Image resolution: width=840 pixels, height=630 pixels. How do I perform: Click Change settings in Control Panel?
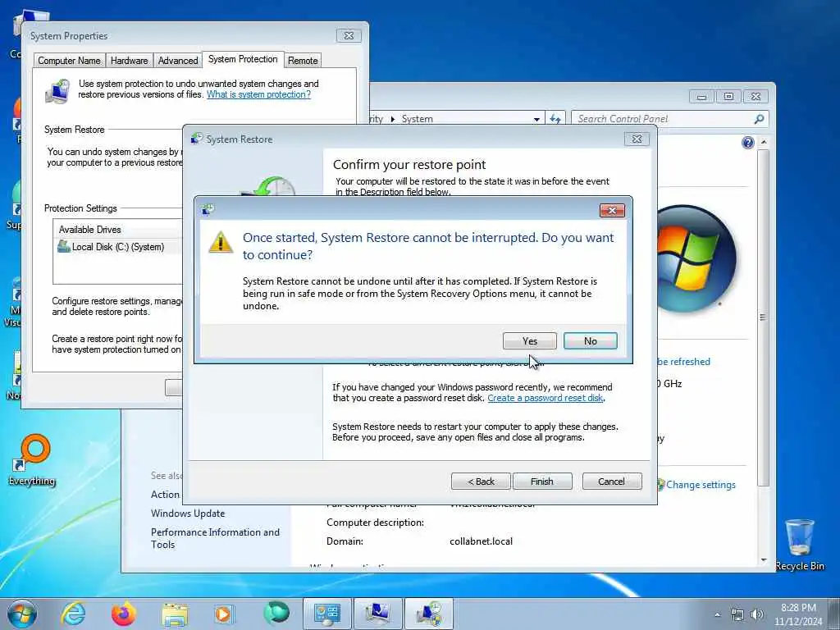click(701, 485)
